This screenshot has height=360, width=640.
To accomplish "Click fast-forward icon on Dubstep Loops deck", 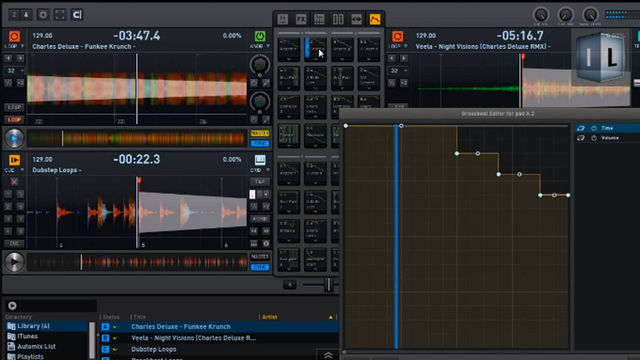I will (266, 231).
